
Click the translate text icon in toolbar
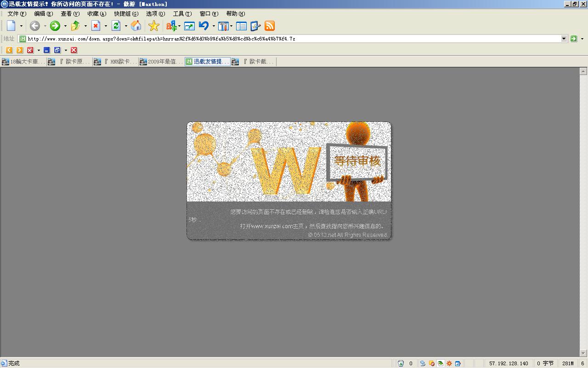(x=171, y=26)
